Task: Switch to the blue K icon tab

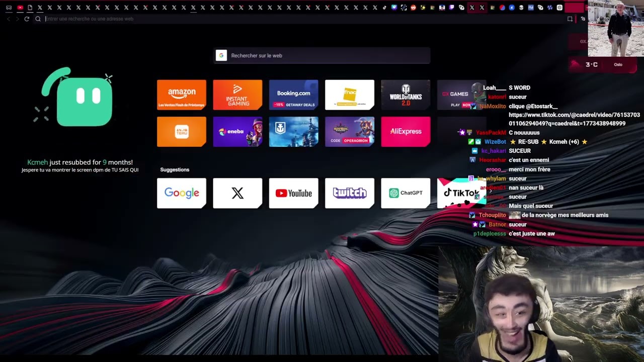Action: click(x=512, y=8)
